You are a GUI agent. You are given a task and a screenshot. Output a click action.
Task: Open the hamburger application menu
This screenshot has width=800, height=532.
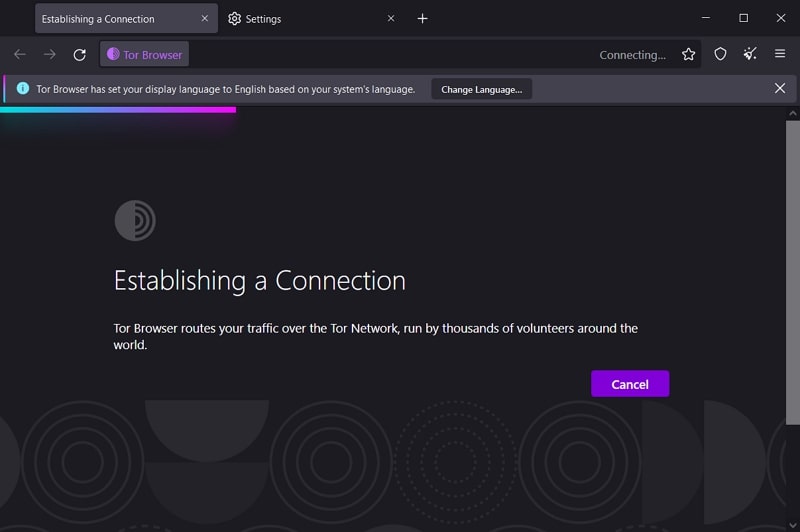point(780,55)
